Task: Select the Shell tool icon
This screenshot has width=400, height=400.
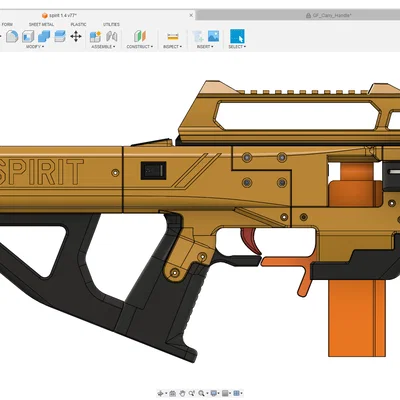Action: [x=28, y=36]
